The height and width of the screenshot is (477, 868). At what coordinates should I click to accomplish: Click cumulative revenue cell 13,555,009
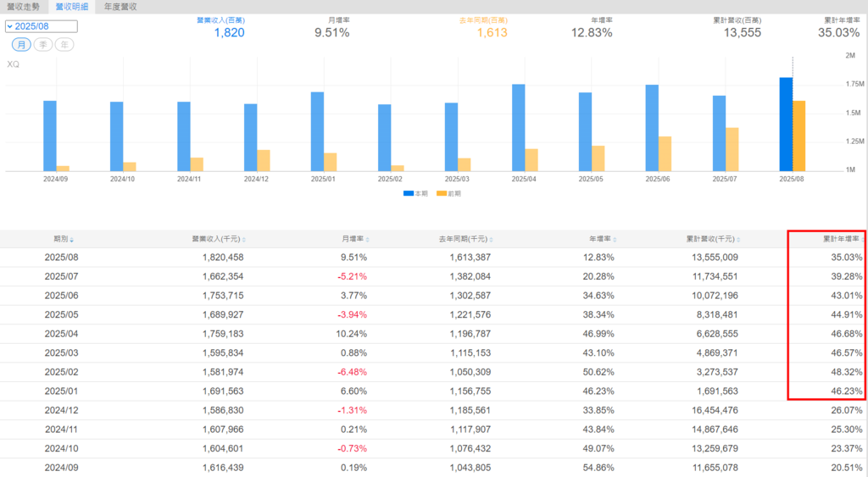(x=715, y=258)
